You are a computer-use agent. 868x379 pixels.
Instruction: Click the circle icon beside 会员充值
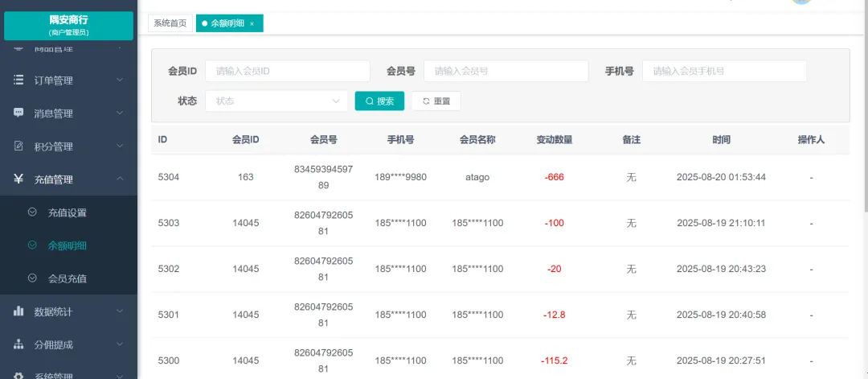[x=32, y=278]
